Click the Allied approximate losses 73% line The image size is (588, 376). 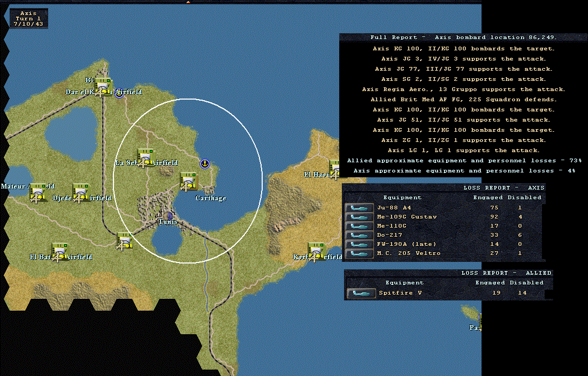[464, 160]
